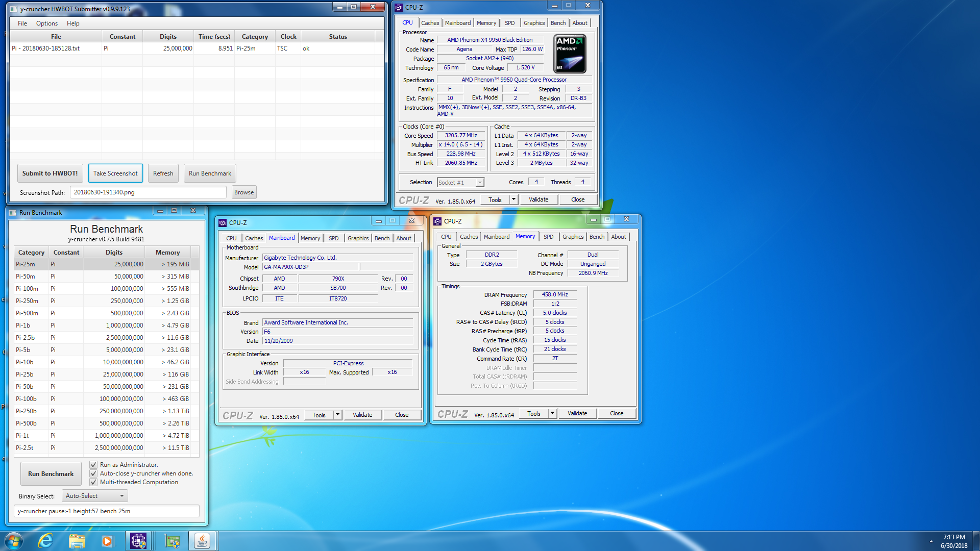The height and width of the screenshot is (551, 980).
Task: Click the Screenshot Path input field
Action: pyautogui.click(x=148, y=192)
